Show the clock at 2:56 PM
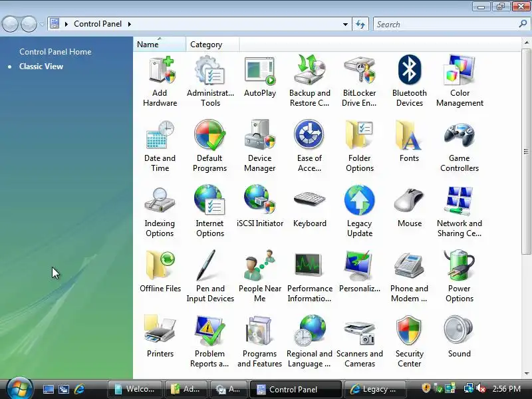This screenshot has height=399, width=532. (506, 389)
